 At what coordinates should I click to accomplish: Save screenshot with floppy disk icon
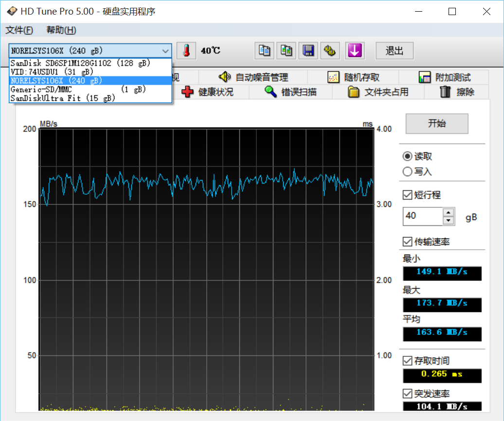pos(308,51)
